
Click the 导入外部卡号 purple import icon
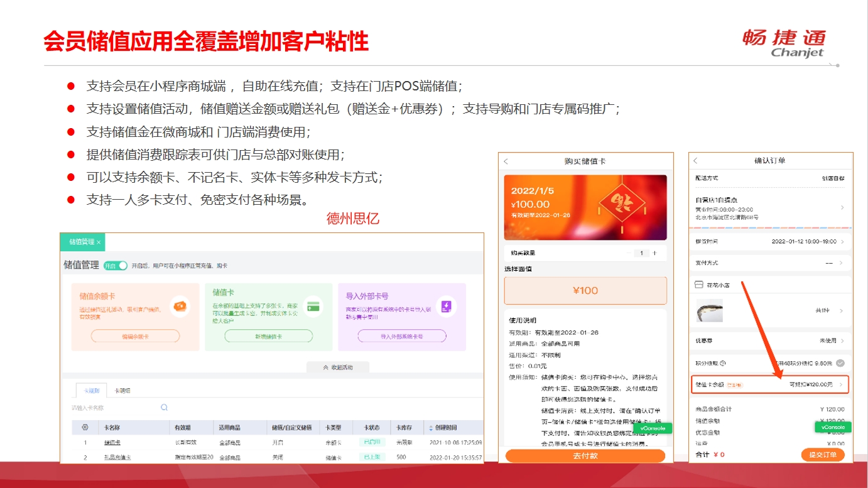coord(446,306)
